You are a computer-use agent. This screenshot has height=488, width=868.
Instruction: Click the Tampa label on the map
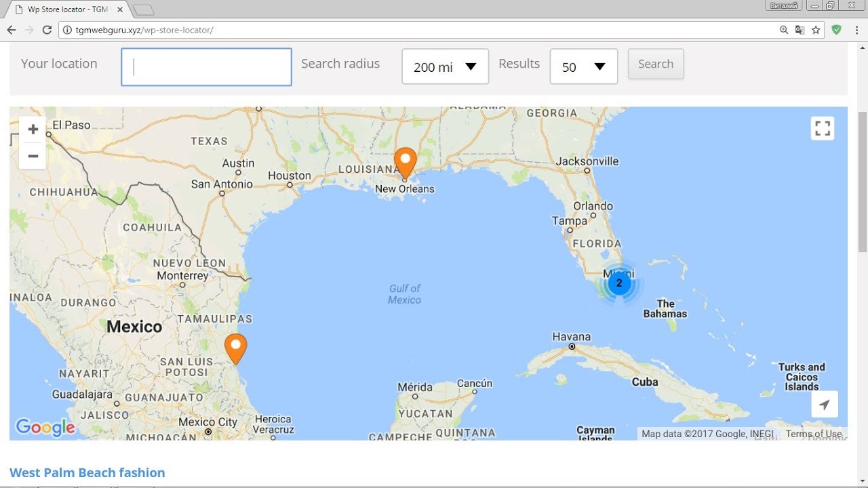pyautogui.click(x=570, y=221)
